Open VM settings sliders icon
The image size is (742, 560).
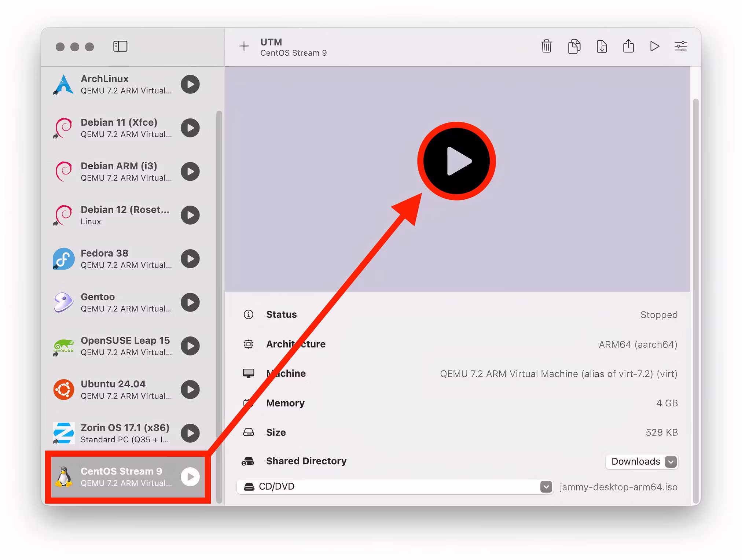680,47
